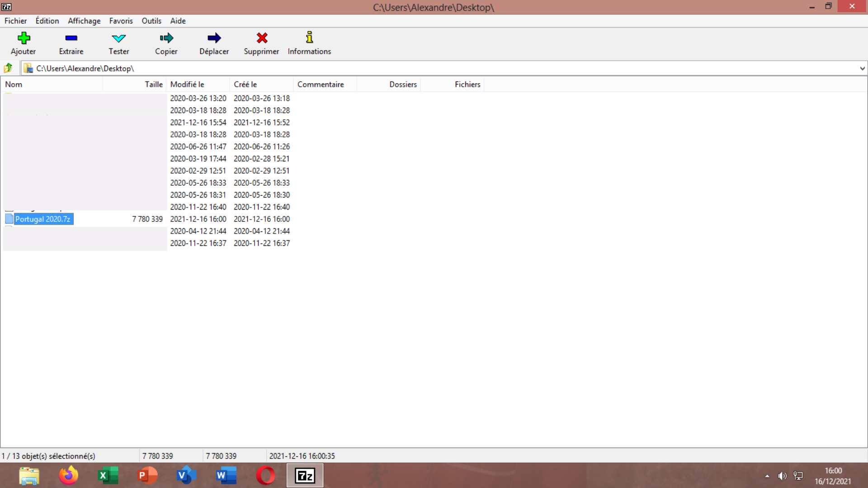Open the Outils menu
This screenshot has width=868, height=488.
[151, 21]
